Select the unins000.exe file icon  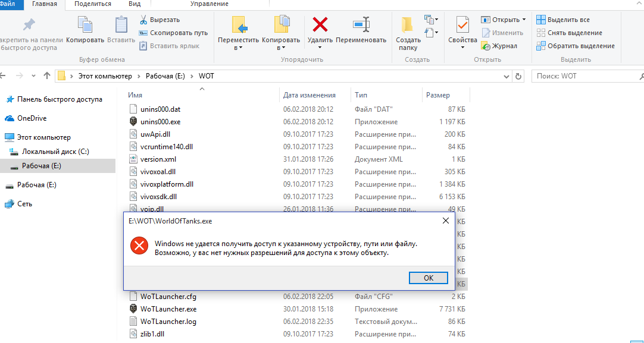pos(133,122)
